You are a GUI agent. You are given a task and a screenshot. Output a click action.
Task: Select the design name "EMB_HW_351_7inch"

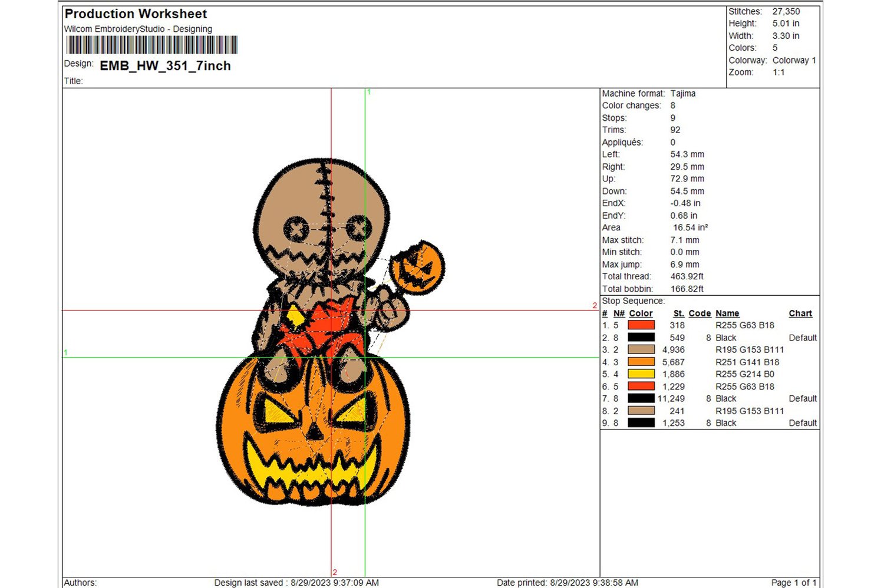[165, 66]
